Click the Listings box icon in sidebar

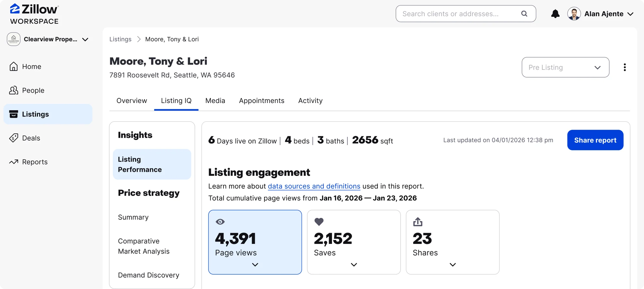14,114
